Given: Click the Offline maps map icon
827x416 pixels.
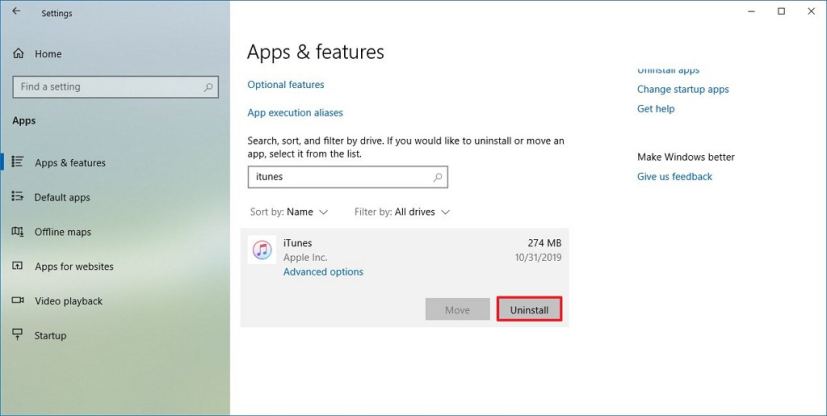Looking at the screenshot, I should [17, 231].
